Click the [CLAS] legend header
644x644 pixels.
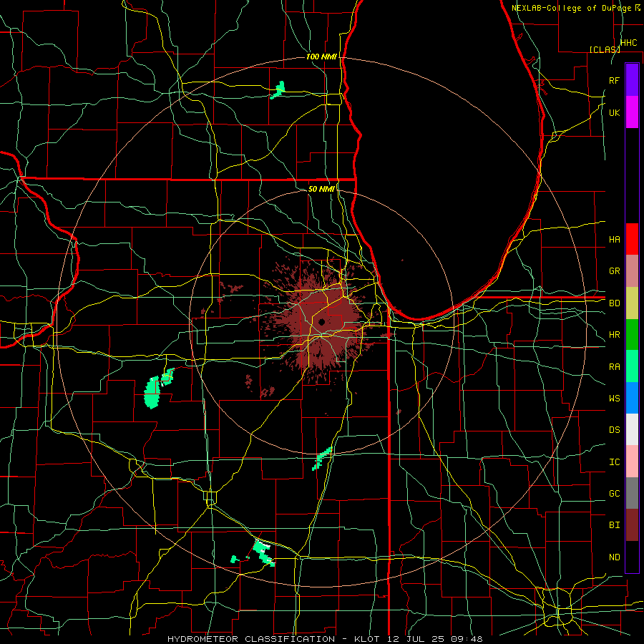[605, 49]
